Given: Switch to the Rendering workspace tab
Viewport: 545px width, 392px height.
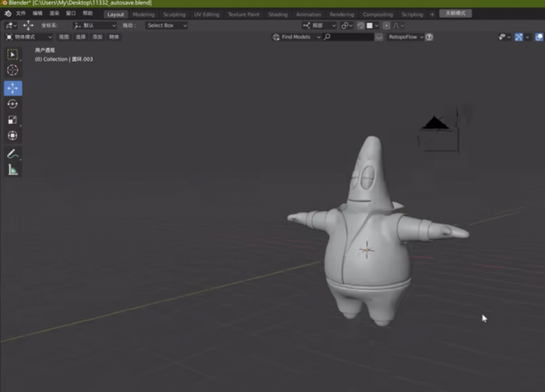Looking at the screenshot, I should pyautogui.click(x=341, y=14).
